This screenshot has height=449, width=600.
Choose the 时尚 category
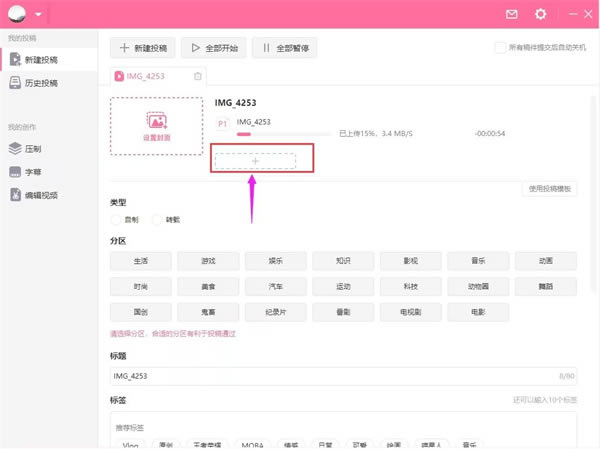tap(141, 287)
